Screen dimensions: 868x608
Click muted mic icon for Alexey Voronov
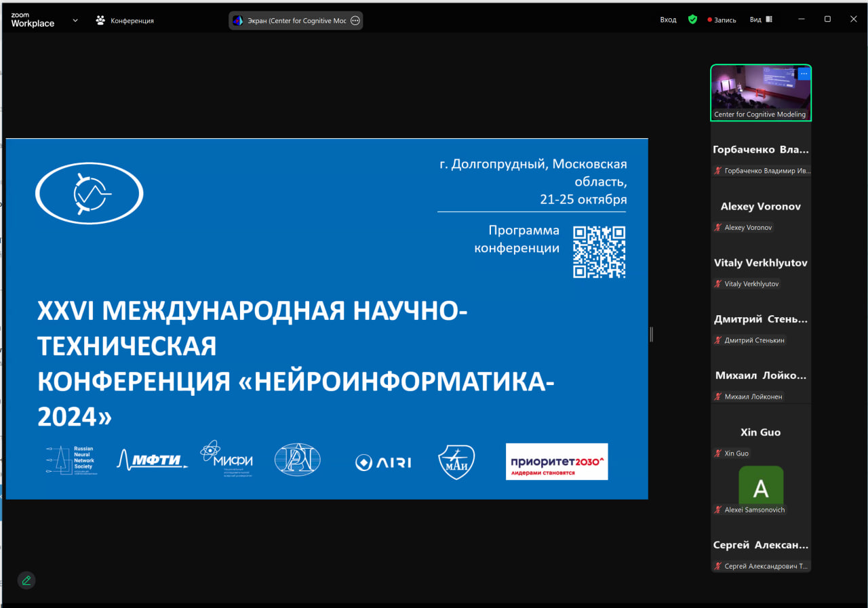[x=717, y=228]
